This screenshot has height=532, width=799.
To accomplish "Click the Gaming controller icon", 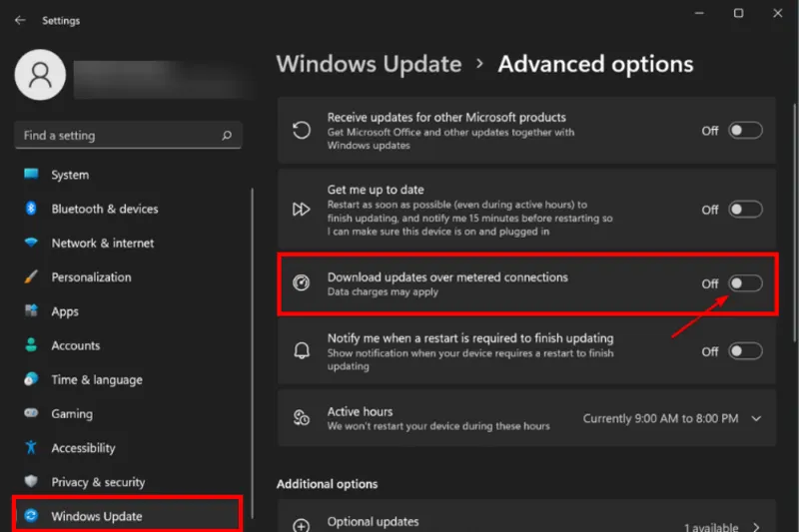I will (x=31, y=413).
